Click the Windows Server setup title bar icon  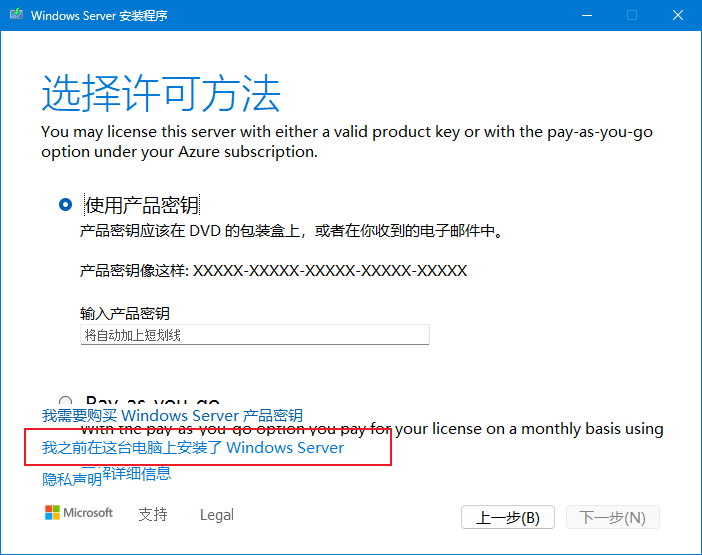(x=17, y=14)
